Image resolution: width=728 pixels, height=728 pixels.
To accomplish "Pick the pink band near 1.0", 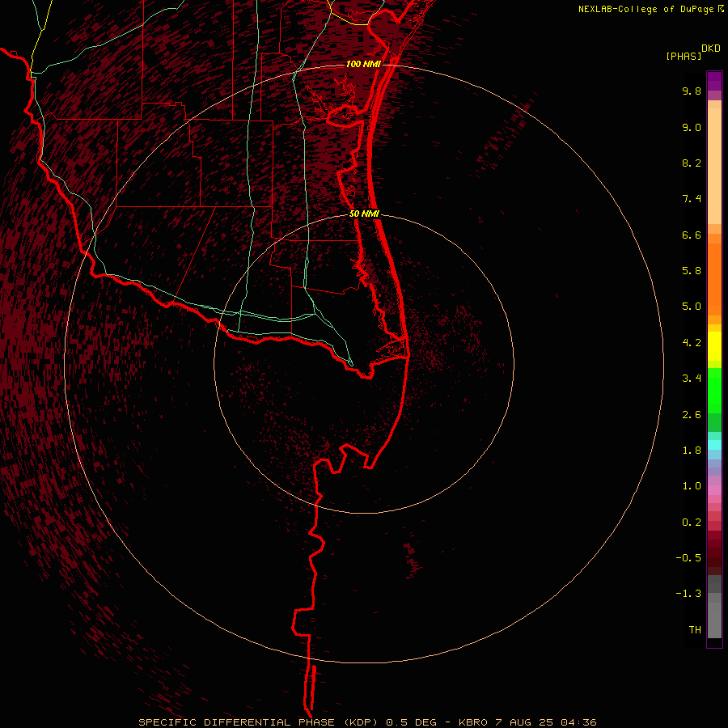I will pyautogui.click(x=714, y=490).
